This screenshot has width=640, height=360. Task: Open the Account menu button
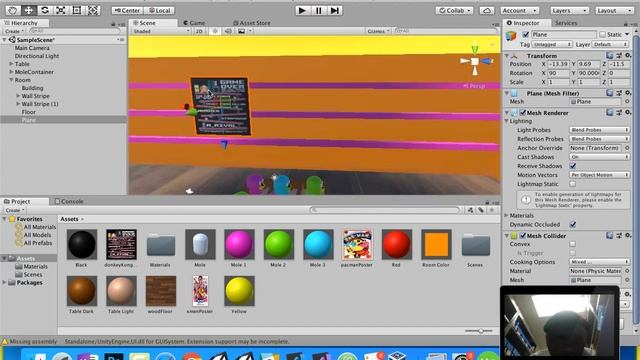(x=519, y=11)
